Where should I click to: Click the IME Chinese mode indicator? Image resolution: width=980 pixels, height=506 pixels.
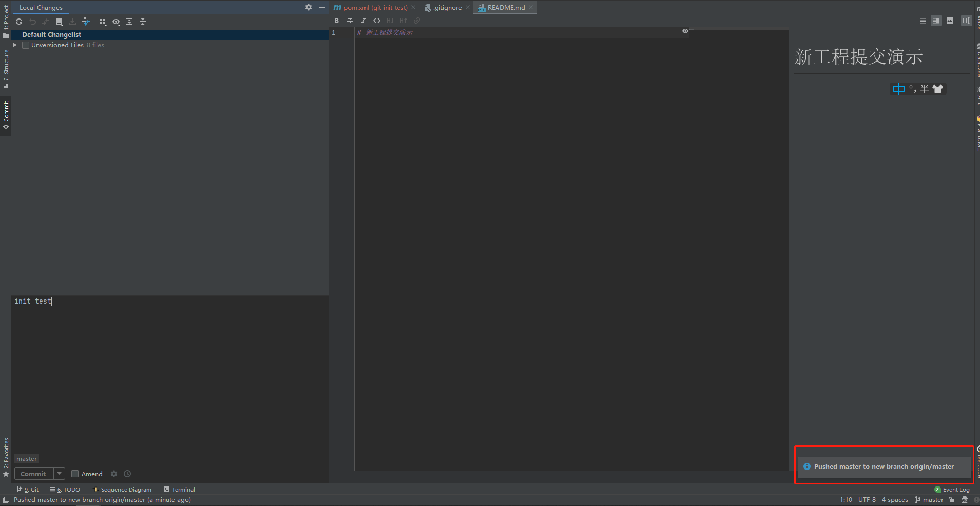point(899,89)
